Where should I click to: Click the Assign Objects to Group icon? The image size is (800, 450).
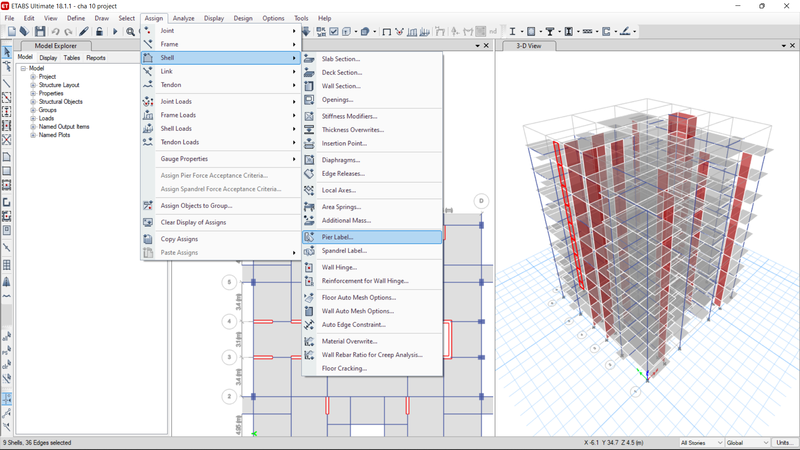(148, 205)
